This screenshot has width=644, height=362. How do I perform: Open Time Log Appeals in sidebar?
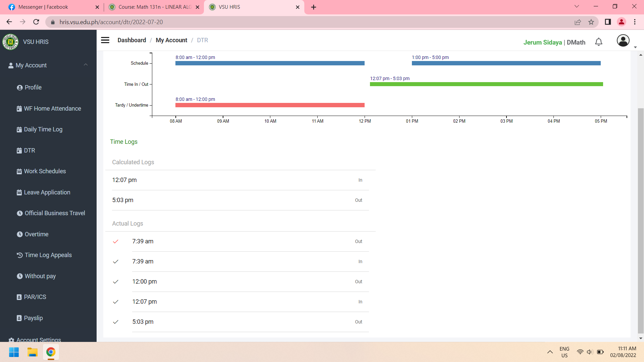click(x=48, y=255)
